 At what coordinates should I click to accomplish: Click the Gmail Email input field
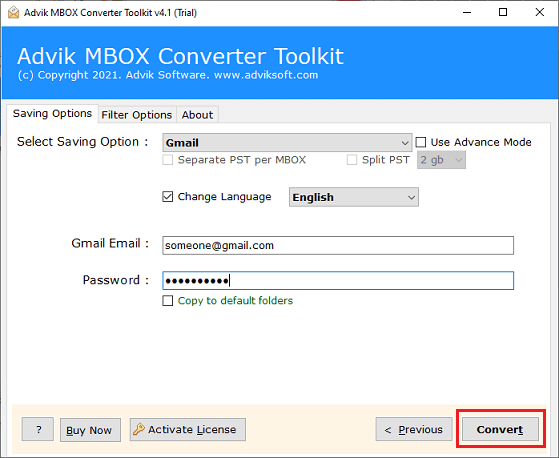coord(338,245)
